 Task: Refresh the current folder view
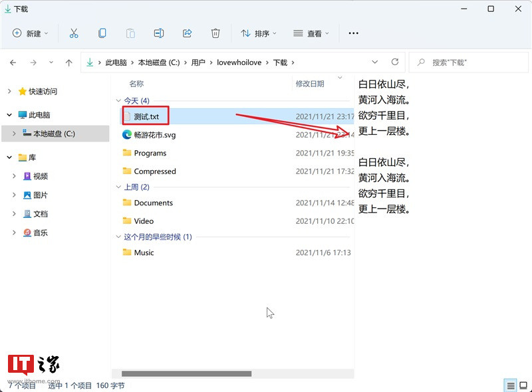(x=395, y=62)
